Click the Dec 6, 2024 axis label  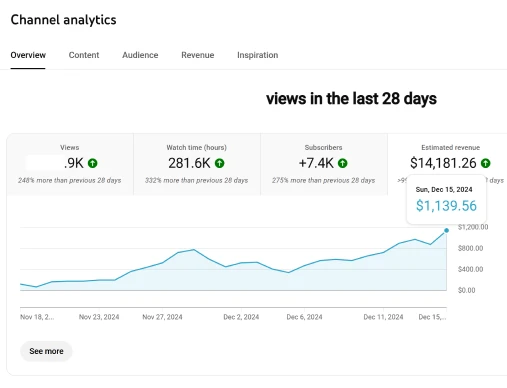[304, 317]
